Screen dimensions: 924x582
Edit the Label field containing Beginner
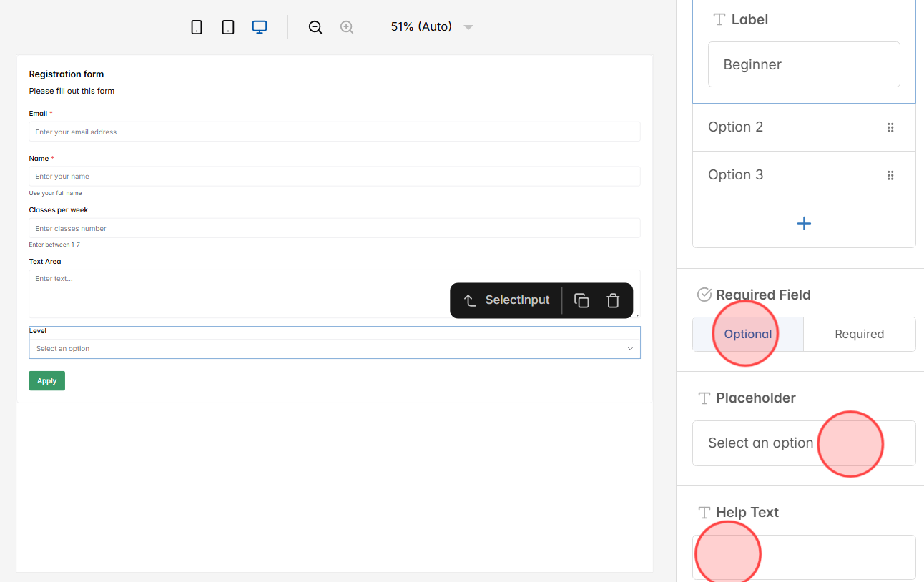pos(804,64)
